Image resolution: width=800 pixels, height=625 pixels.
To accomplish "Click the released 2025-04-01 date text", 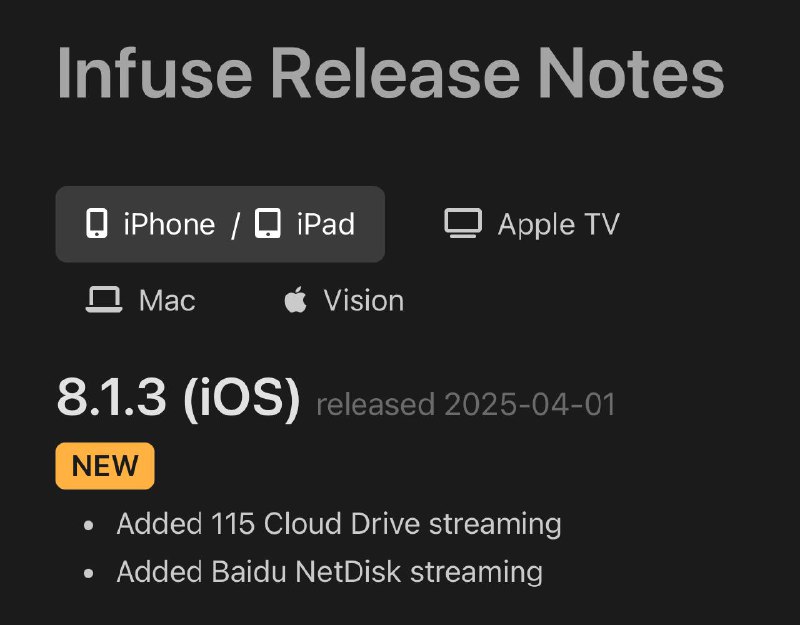I will point(465,404).
